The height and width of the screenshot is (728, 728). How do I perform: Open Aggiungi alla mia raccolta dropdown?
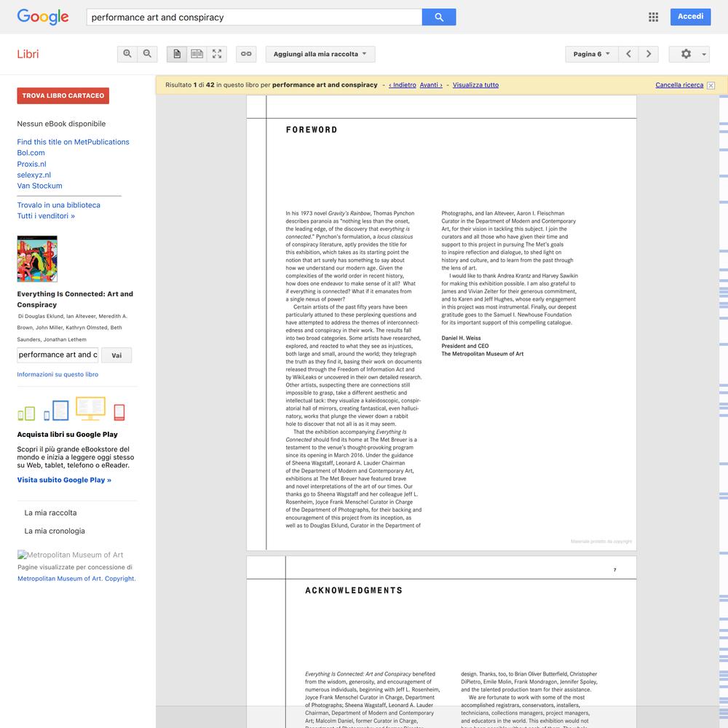(320, 54)
